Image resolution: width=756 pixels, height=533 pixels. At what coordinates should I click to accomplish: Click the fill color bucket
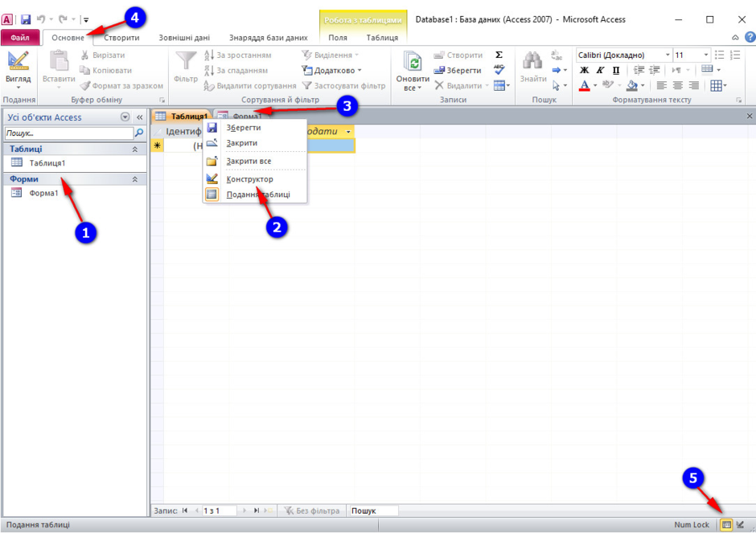pos(632,86)
